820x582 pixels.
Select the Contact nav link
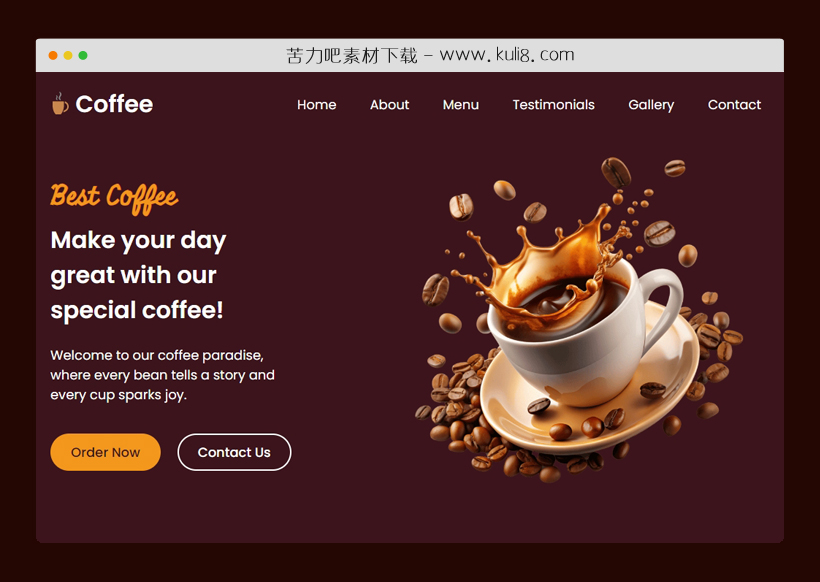click(x=734, y=105)
